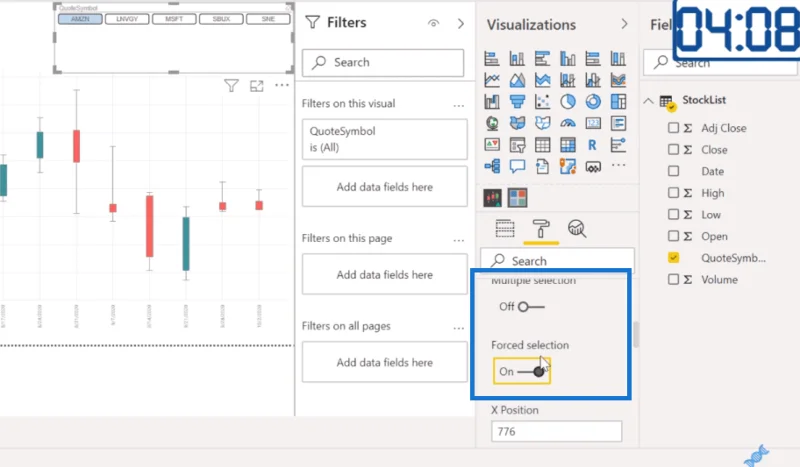
Task: Select the Line chart visual
Action: tap(492, 80)
